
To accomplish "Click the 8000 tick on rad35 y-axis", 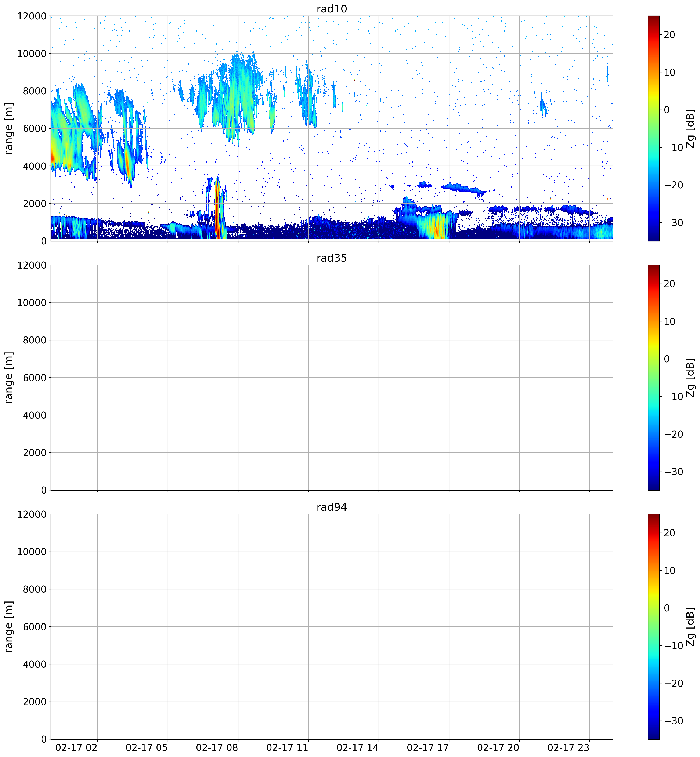I will point(35,340).
